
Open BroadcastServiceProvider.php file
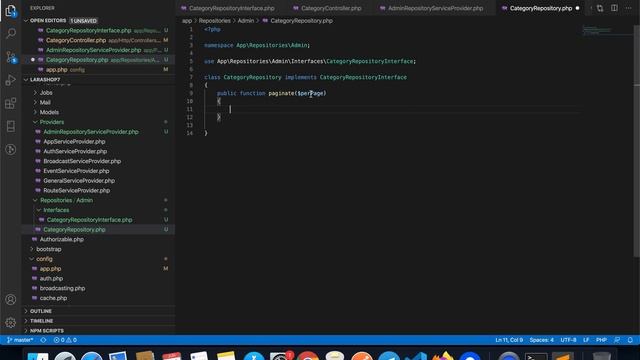tap(82, 161)
